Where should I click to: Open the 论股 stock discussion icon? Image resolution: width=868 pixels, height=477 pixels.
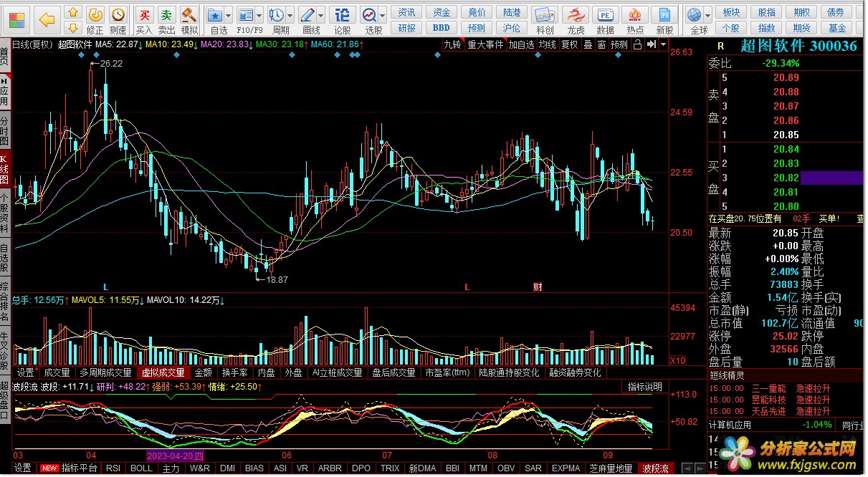[x=343, y=20]
